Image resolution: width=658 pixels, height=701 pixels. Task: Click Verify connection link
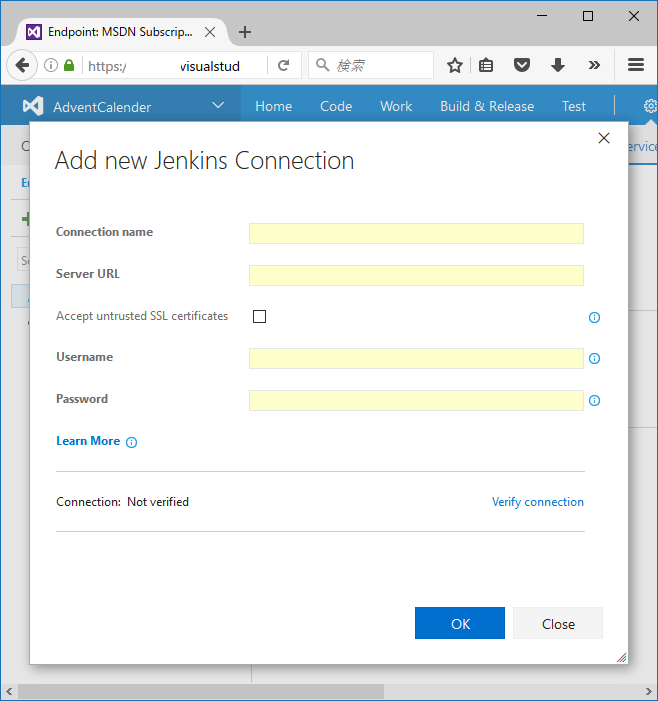[538, 502]
